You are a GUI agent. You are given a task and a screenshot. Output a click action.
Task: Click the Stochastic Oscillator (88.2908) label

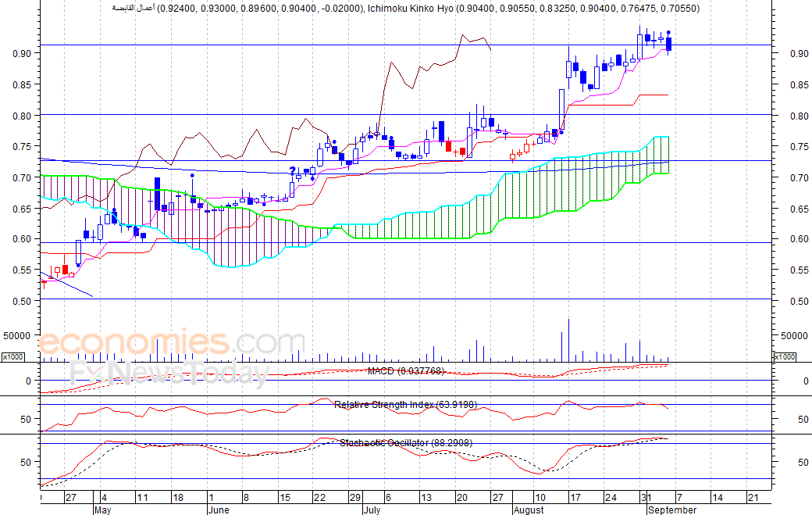406,443
